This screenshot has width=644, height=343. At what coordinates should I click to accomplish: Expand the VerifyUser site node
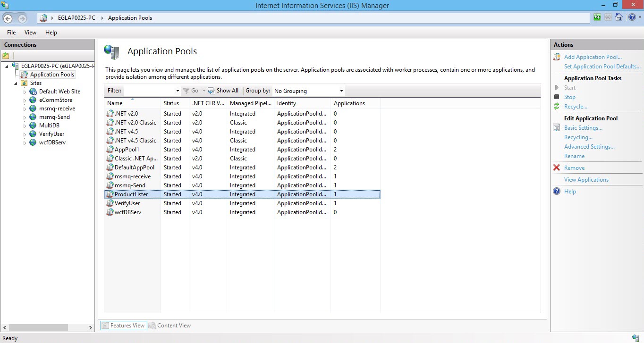25,134
